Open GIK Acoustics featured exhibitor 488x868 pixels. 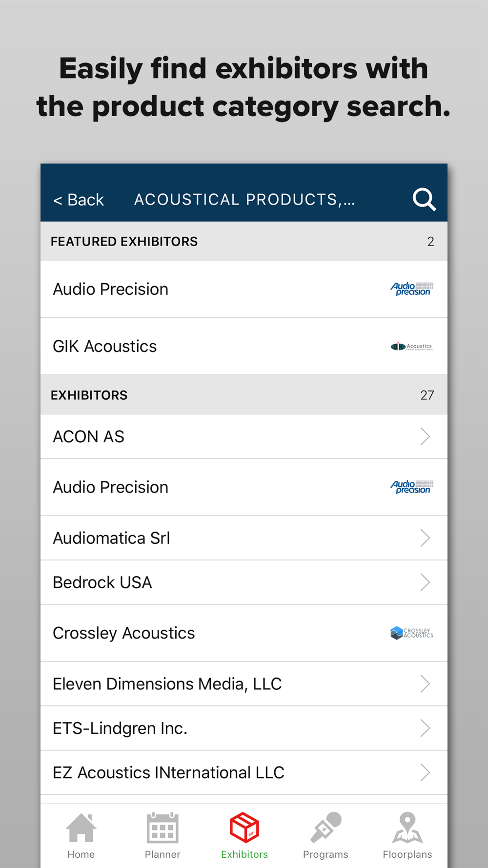click(x=244, y=347)
